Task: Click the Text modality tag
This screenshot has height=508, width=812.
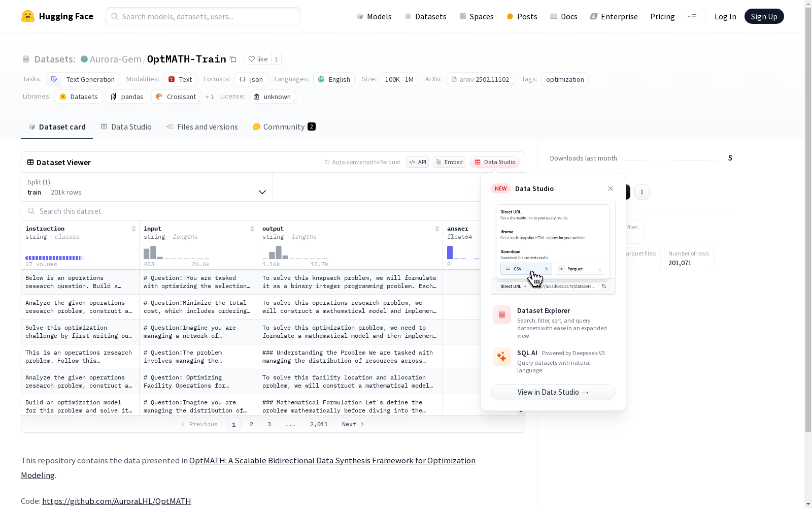Action: 180,79
